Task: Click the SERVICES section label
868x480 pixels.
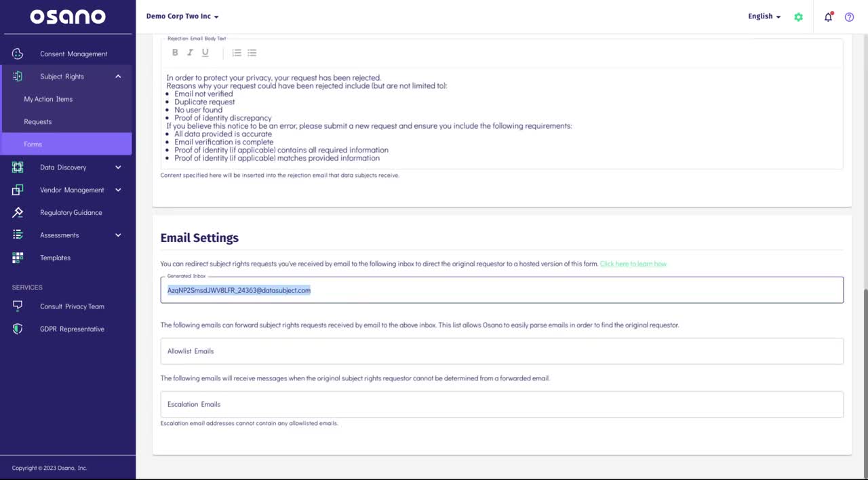Action: pos(27,287)
